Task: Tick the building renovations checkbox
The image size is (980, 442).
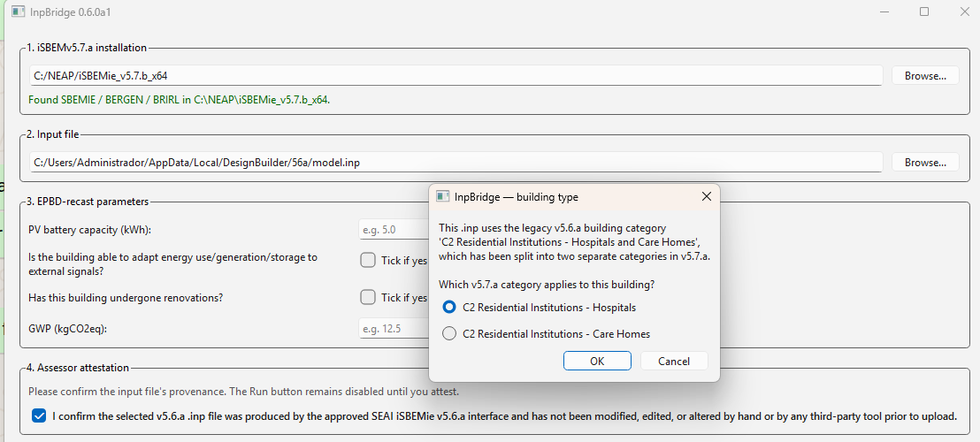Action: 368,297
